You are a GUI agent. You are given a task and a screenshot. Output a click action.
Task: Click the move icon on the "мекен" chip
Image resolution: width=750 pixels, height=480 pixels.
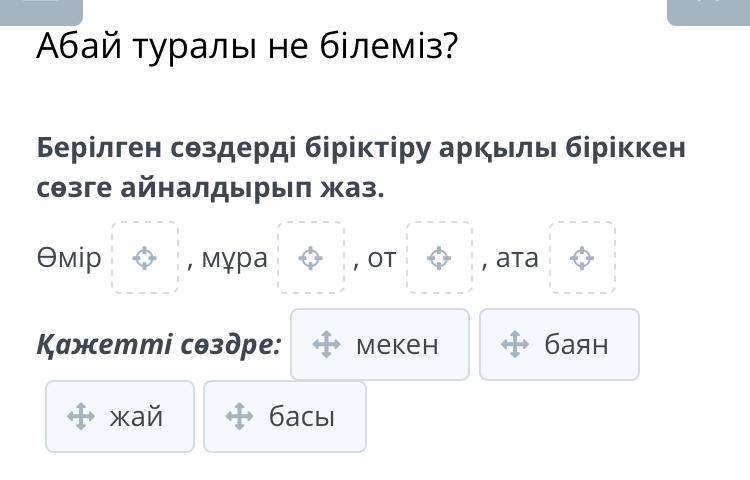(327, 345)
